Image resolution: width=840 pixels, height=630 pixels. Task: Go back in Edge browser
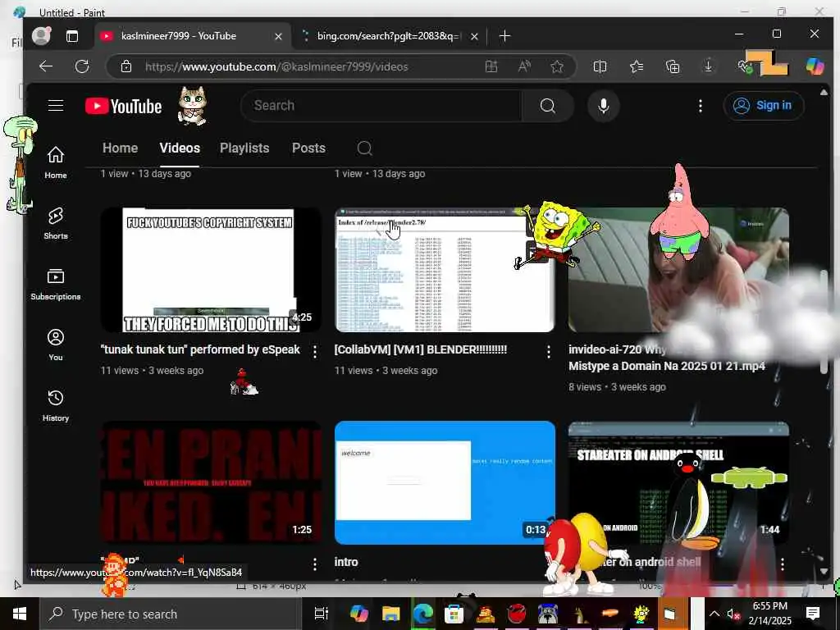click(x=46, y=66)
